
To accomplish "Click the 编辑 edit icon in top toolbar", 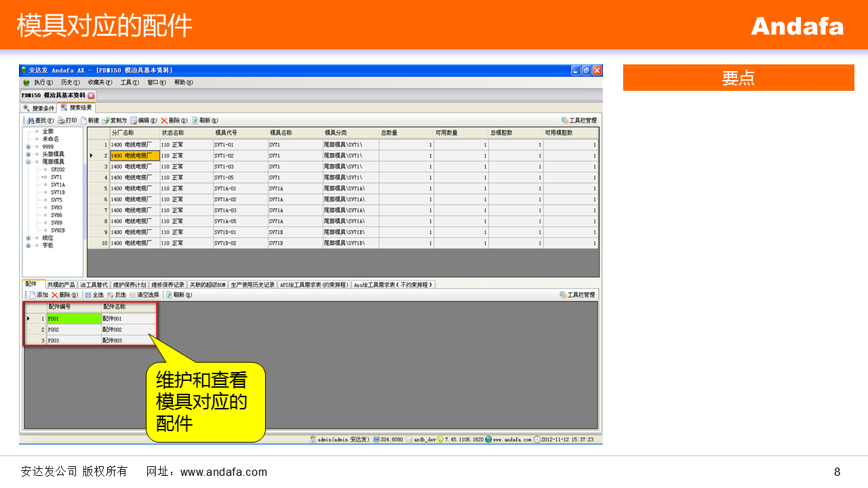I will (x=134, y=121).
